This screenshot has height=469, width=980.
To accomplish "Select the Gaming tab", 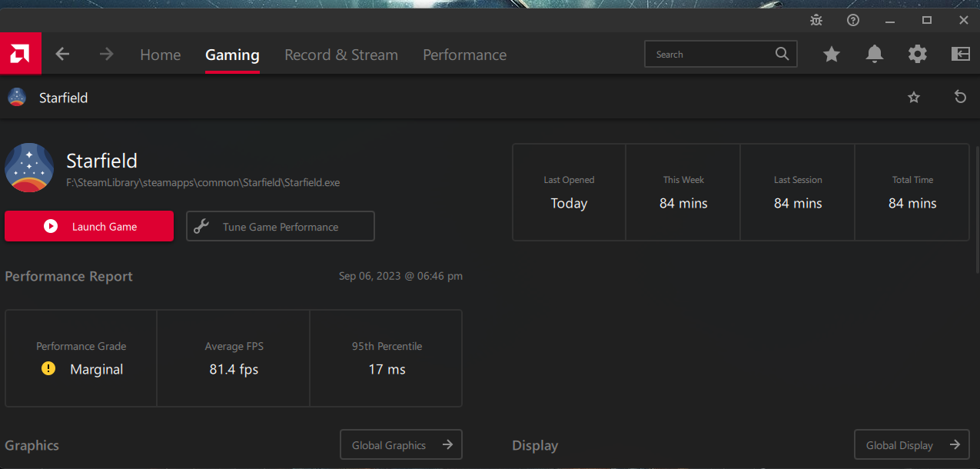I will click(232, 55).
